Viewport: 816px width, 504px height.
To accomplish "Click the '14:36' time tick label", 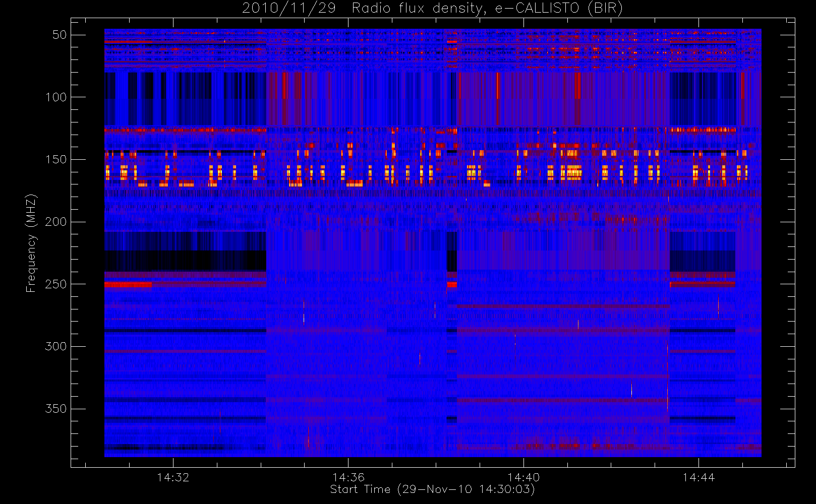I will [348, 477].
